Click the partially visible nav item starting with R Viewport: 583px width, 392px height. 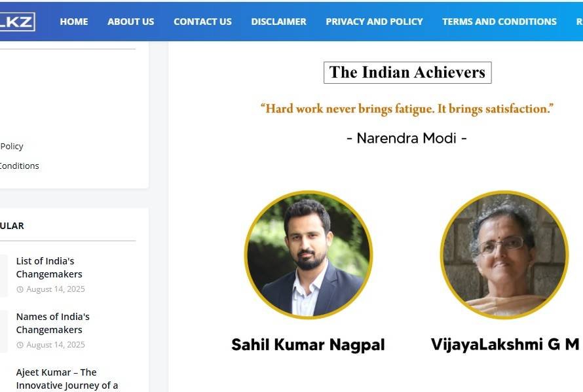pyautogui.click(x=578, y=22)
